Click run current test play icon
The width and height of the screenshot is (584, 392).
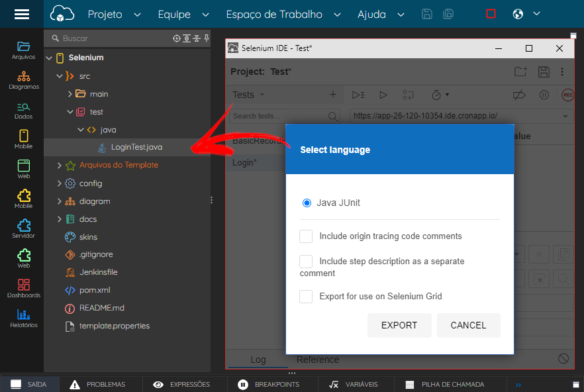pos(383,95)
